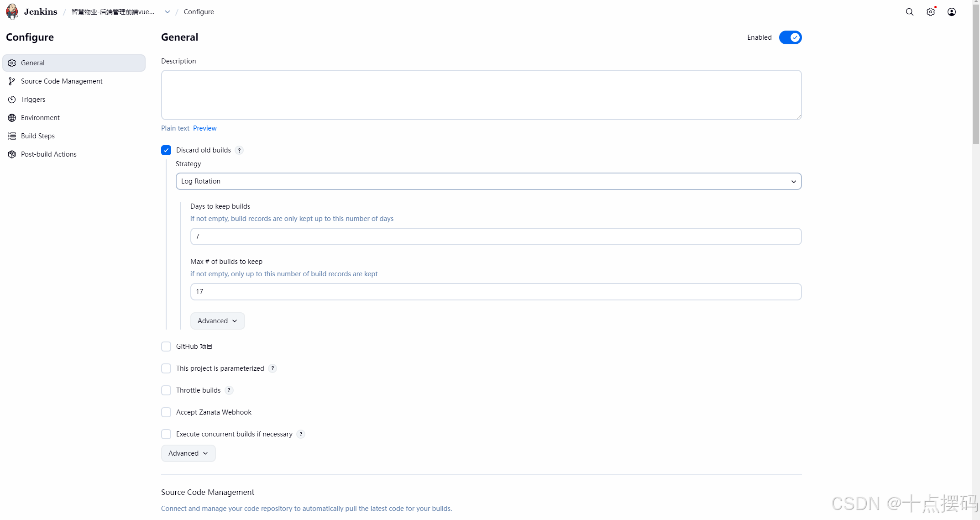Click help icon for parameterized project
Screen dimensions: 980x520
pyautogui.click(x=273, y=368)
